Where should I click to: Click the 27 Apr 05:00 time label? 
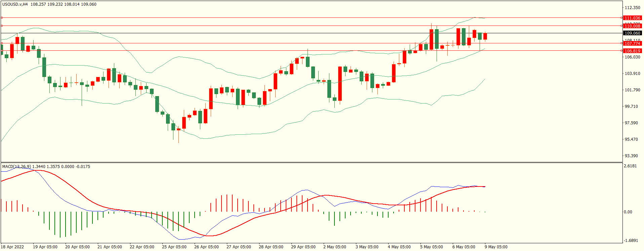239,247
